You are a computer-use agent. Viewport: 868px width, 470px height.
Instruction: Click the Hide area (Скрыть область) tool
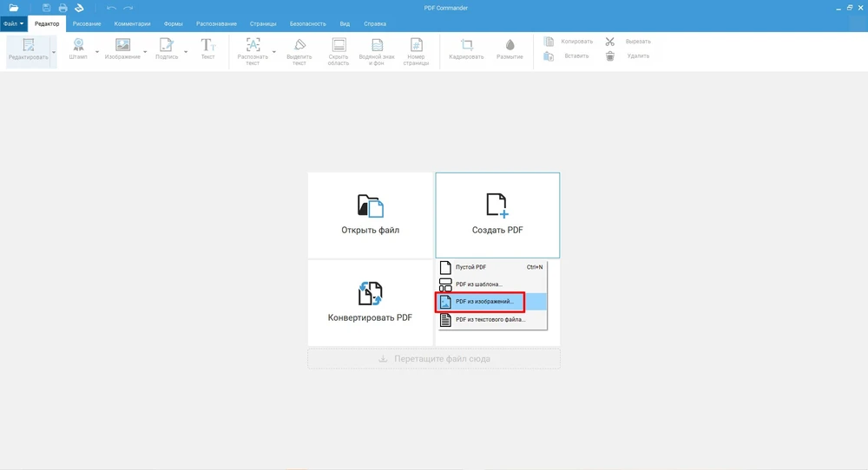339,45
